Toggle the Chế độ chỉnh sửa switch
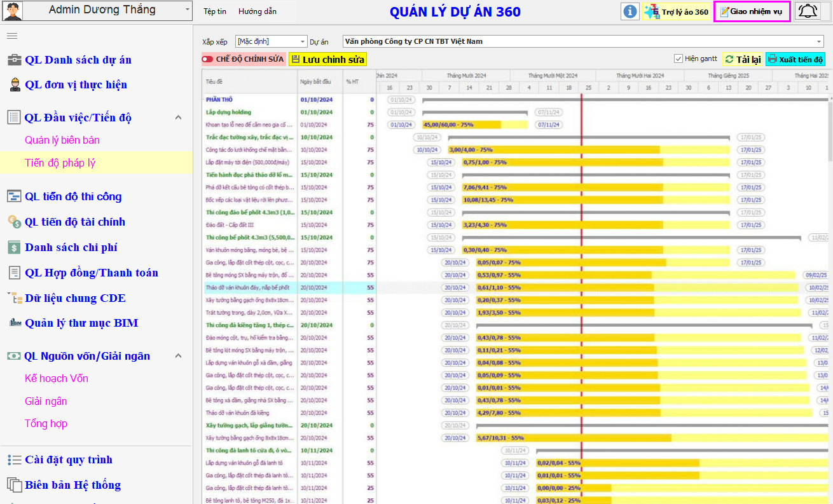This screenshot has width=833, height=504. 208,59
